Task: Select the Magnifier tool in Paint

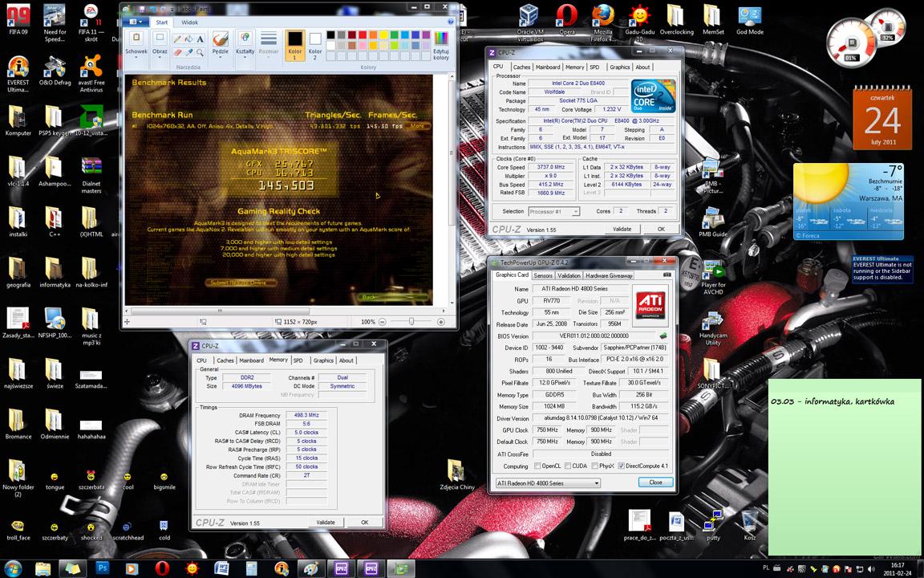Action: (201, 52)
